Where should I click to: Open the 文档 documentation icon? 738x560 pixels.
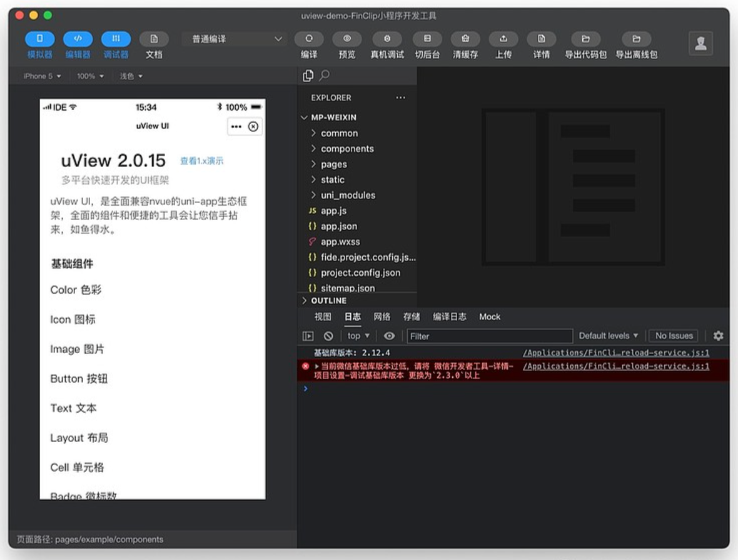[154, 39]
